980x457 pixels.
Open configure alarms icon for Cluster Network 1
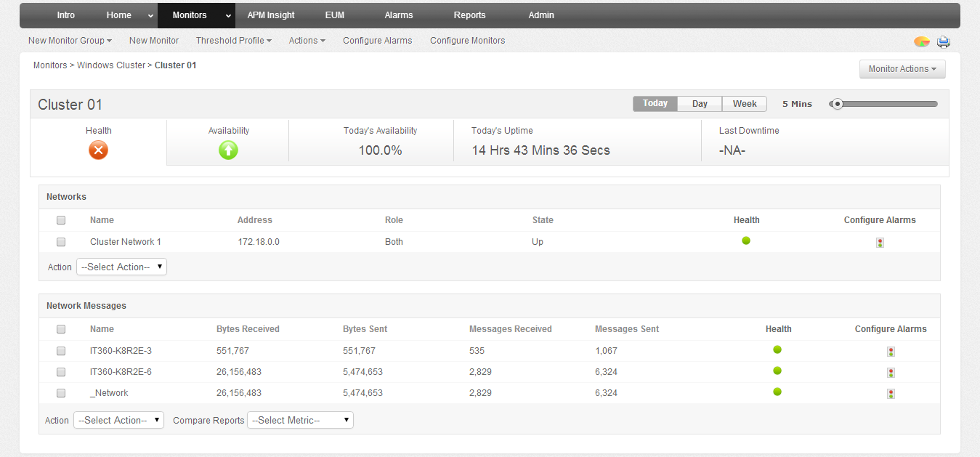880,242
